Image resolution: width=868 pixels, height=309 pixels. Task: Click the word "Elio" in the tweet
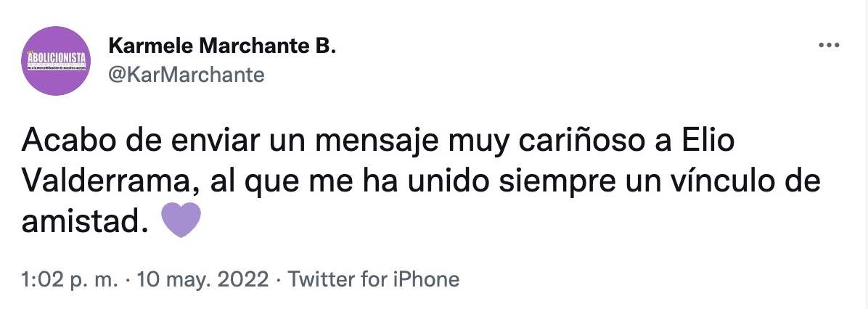tap(708, 142)
